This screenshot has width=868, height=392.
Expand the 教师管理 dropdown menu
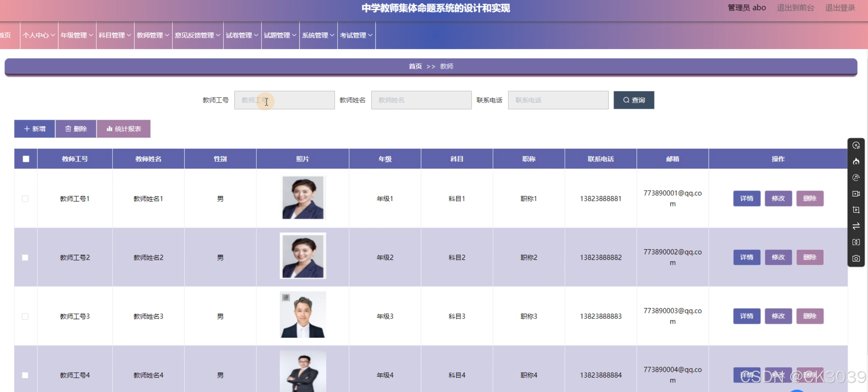coord(153,35)
